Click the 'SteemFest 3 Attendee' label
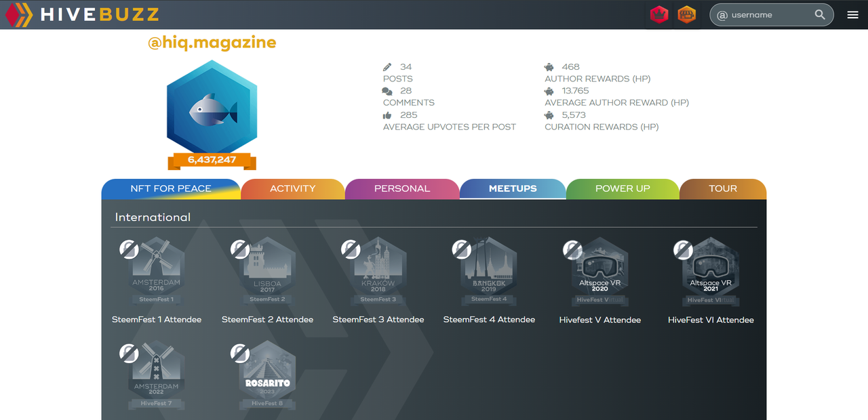 [x=378, y=320]
